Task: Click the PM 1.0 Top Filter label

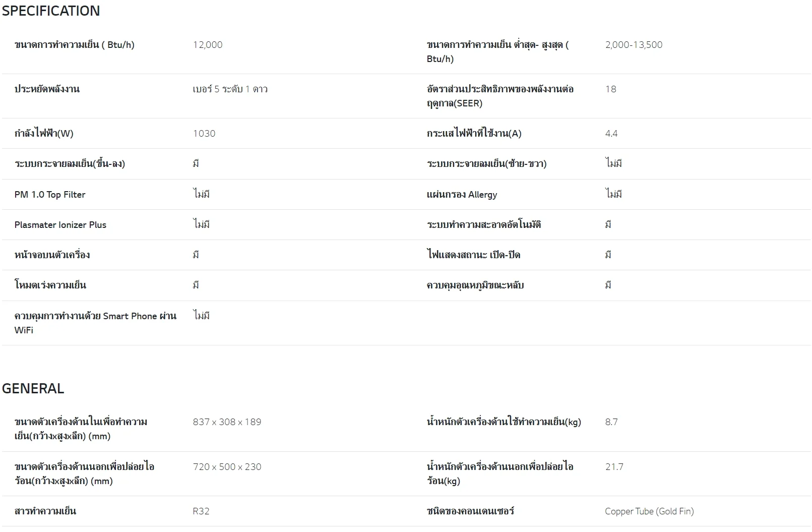Action: pos(50,194)
